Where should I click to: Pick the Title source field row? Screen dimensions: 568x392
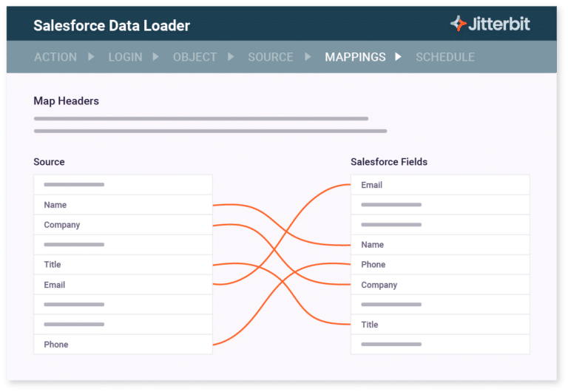point(123,265)
